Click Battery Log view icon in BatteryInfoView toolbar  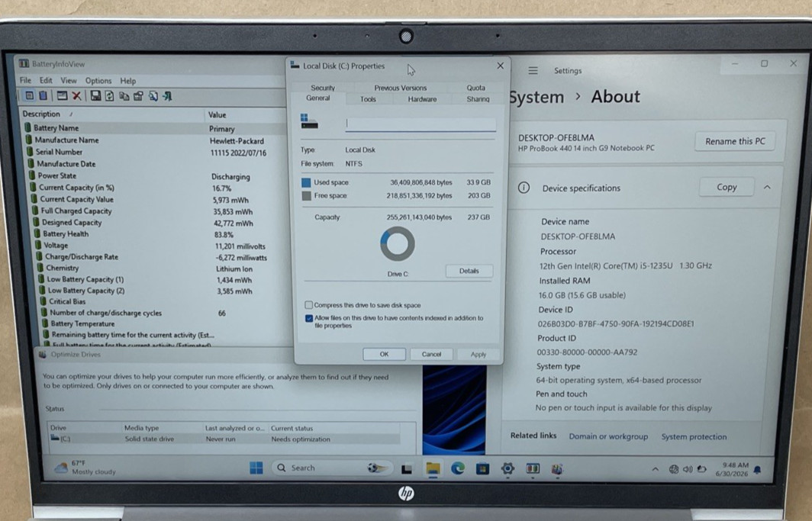(x=43, y=95)
